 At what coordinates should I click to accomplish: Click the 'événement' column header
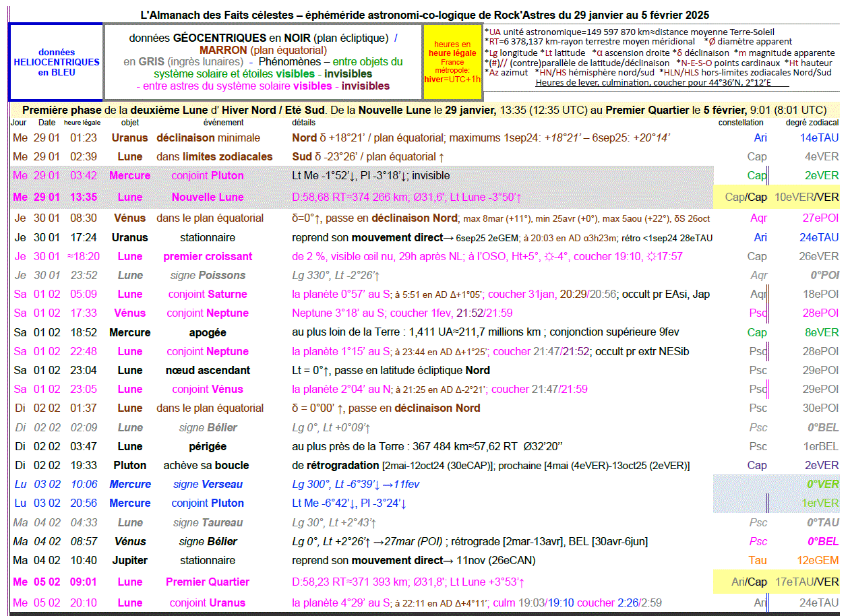pyautogui.click(x=223, y=123)
